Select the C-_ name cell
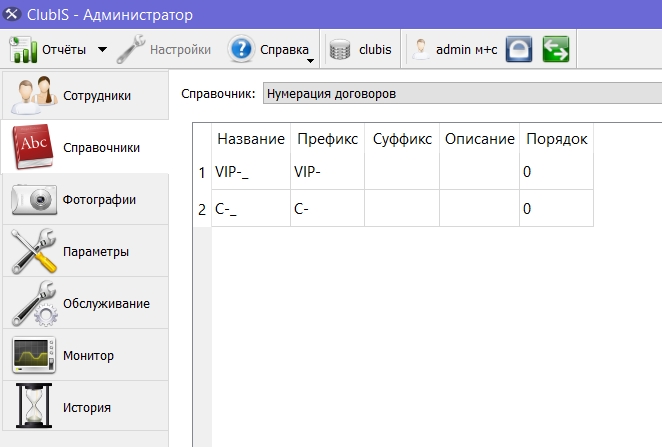662x447 pixels. (251, 209)
